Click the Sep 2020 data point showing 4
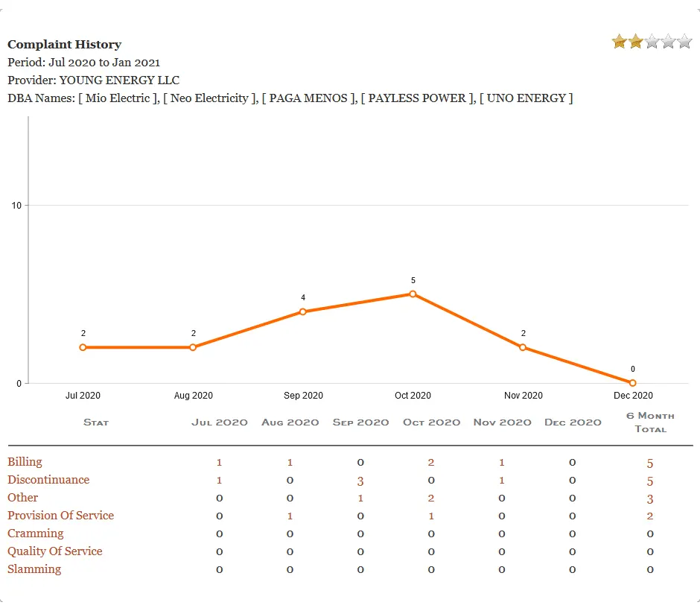 pos(302,311)
